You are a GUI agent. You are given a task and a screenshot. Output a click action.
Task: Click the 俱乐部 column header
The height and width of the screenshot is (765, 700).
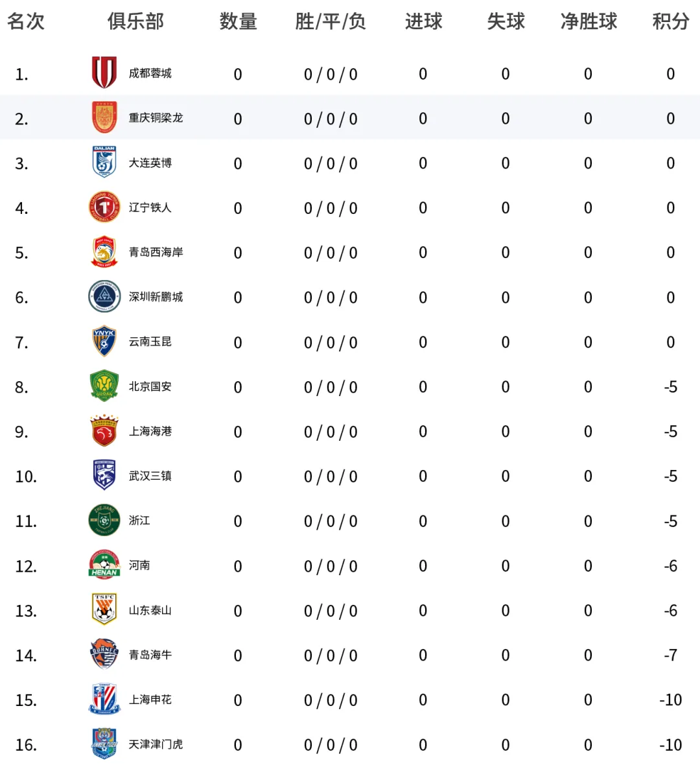pyautogui.click(x=135, y=21)
